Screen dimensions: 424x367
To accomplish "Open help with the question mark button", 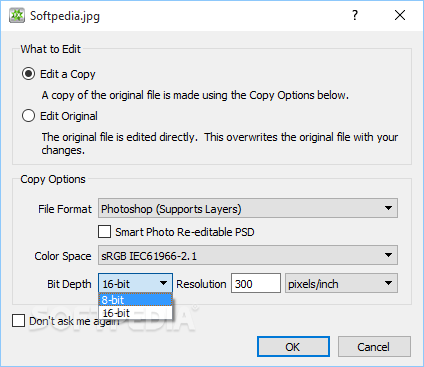I will coord(355,15).
